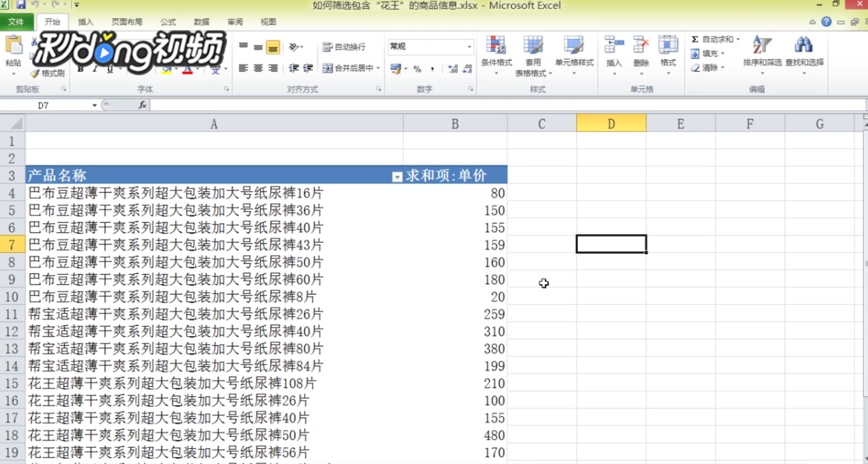The width and height of the screenshot is (868, 464).
Task: Open the File (文件) tab
Action: (16, 22)
